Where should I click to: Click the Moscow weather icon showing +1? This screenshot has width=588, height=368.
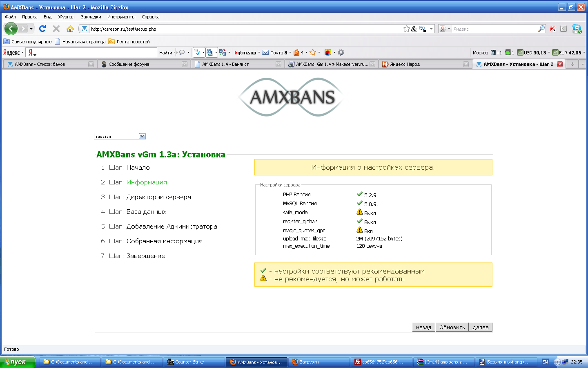pyautogui.click(x=496, y=52)
